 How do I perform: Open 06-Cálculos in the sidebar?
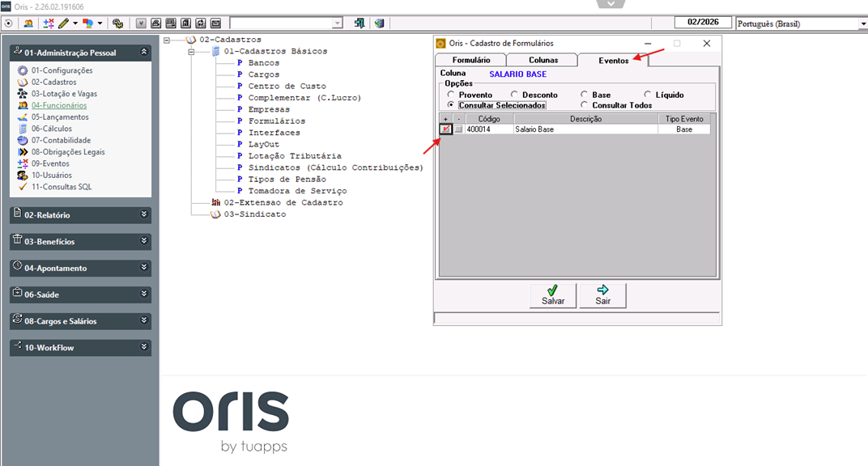coord(52,129)
